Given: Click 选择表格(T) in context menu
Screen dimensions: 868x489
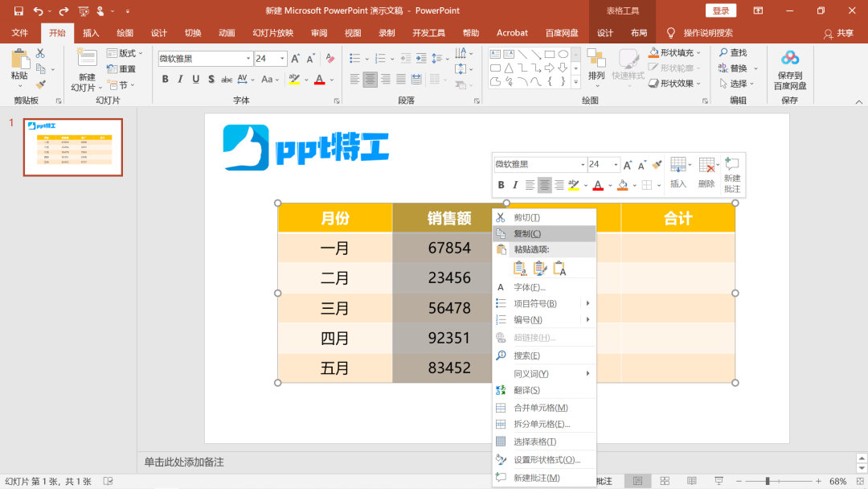Looking at the screenshot, I should tap(544, 442).
